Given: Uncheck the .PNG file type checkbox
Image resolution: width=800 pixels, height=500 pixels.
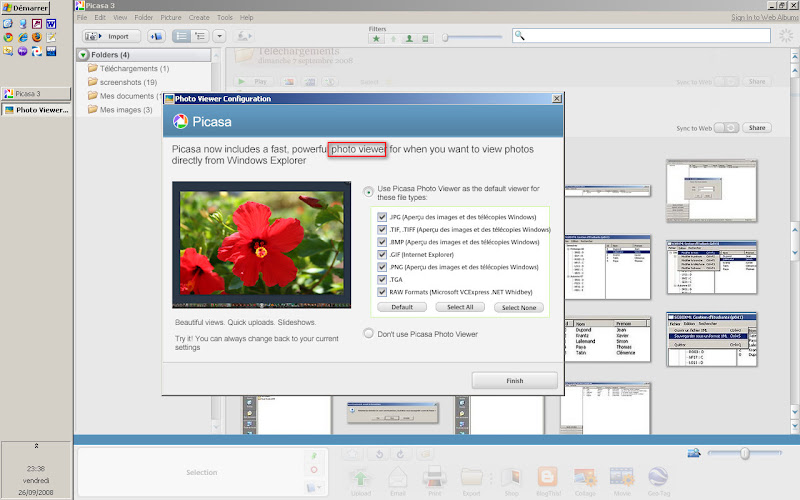Looking at the screenshot, I should pyautogui.click(x=382, y=267).
